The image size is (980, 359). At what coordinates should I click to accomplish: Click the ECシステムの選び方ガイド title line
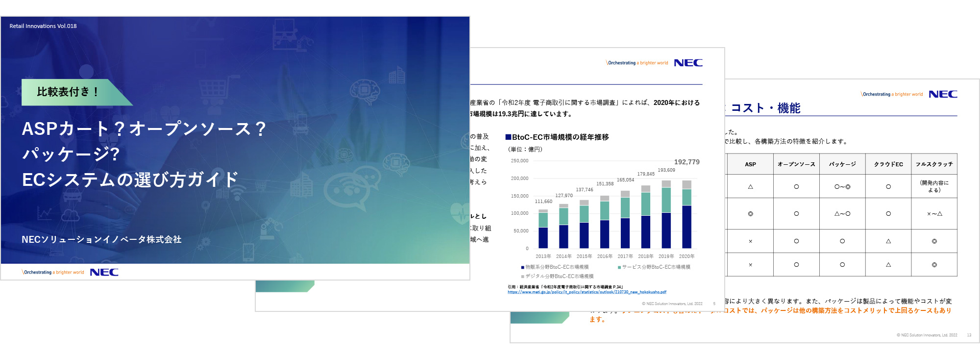pos(130,179)
